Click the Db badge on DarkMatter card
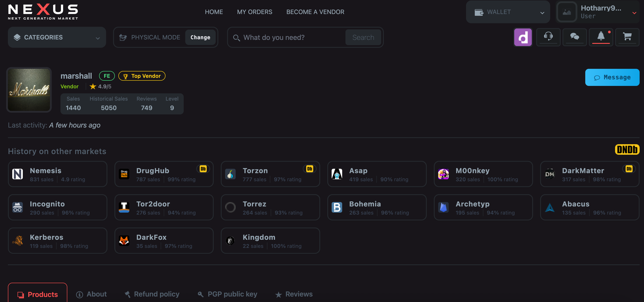 click(x=629, y=169)
